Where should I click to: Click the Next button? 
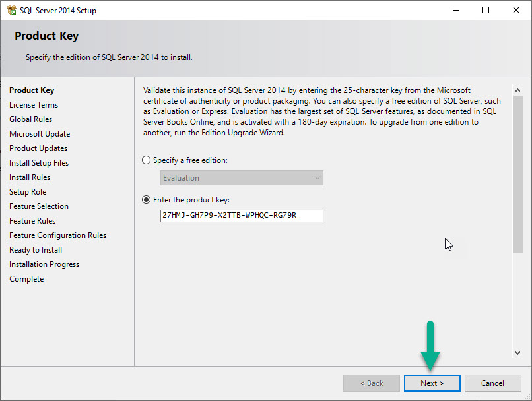(x=432, y=383)
